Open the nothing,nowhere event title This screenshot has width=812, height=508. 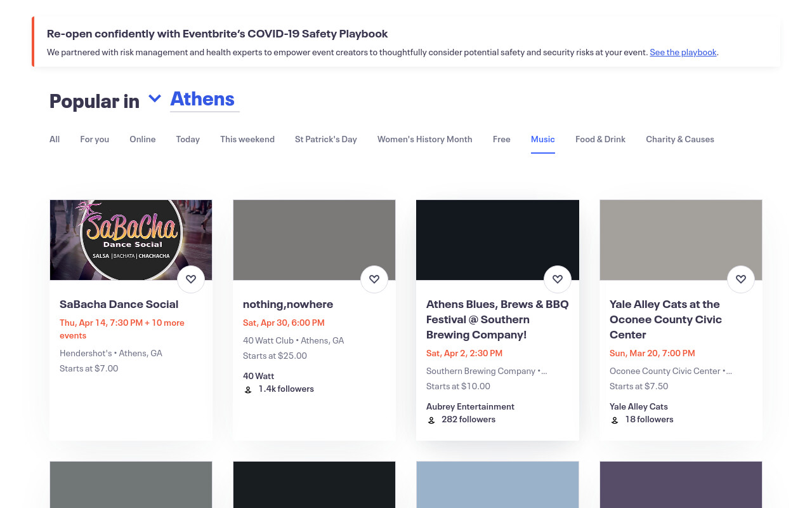pyautogui.click(x=288, y=304)
